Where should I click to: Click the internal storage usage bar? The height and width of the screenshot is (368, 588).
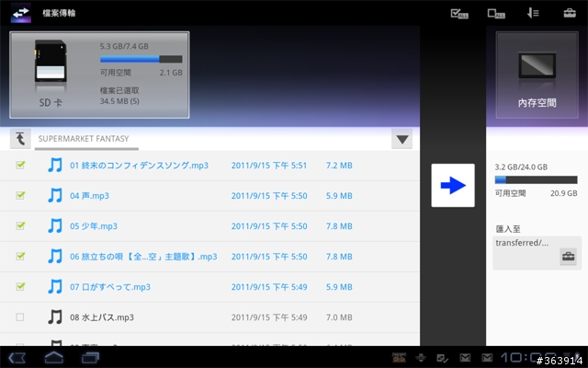[536, 180]
